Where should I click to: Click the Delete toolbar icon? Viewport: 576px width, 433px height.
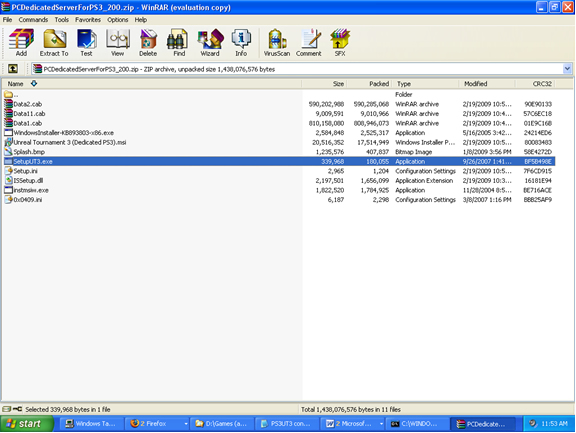148,43
